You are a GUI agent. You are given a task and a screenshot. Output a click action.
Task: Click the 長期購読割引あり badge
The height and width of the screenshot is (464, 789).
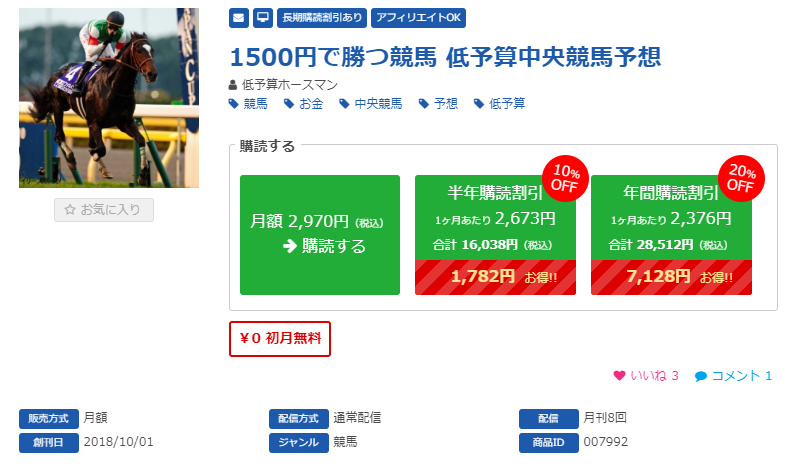tap(322, 18)
